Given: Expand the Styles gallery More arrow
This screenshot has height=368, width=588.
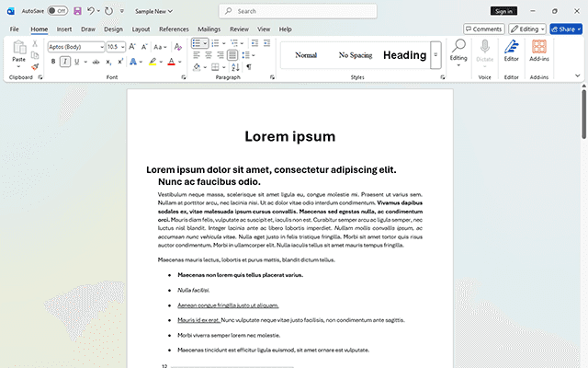Looking at the screenshot, I should tap(435, 55).
